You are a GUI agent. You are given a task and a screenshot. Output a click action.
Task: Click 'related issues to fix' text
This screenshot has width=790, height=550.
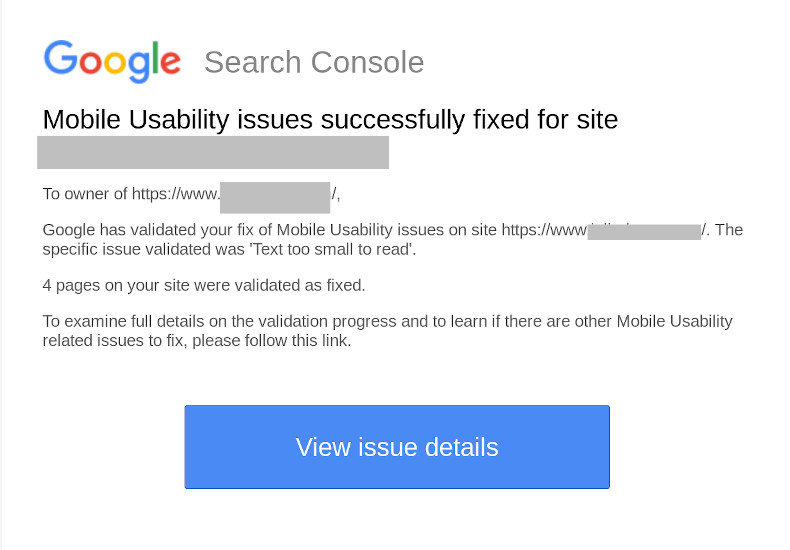click(x=113, y=341)
